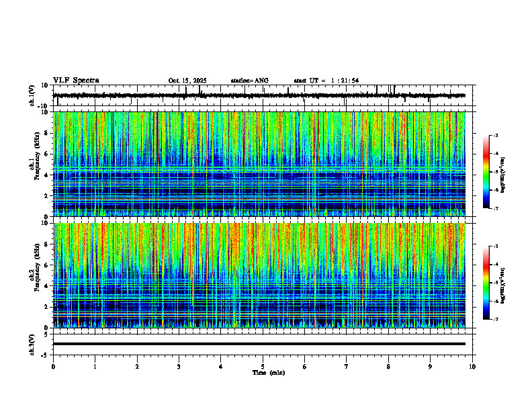Click the "-3" label on ch.2 color bar

pyautogui.click(x=495, y=246)
